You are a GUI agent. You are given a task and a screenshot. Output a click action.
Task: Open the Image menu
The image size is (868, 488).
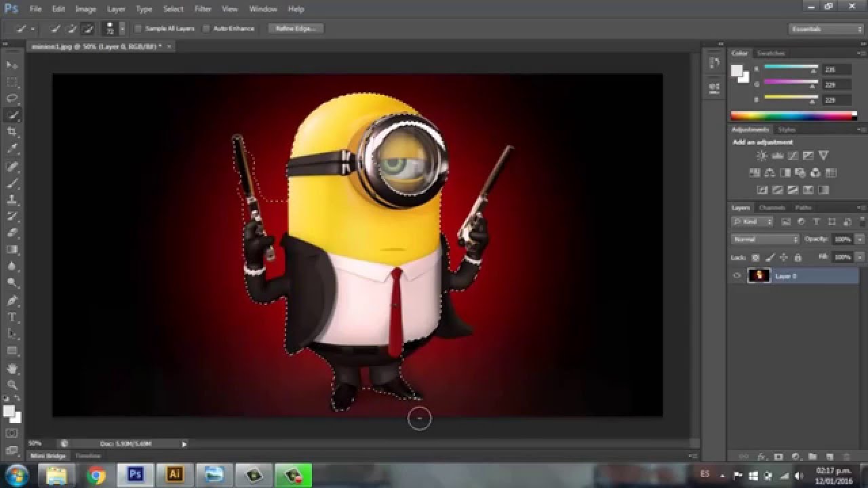(85, 9)
